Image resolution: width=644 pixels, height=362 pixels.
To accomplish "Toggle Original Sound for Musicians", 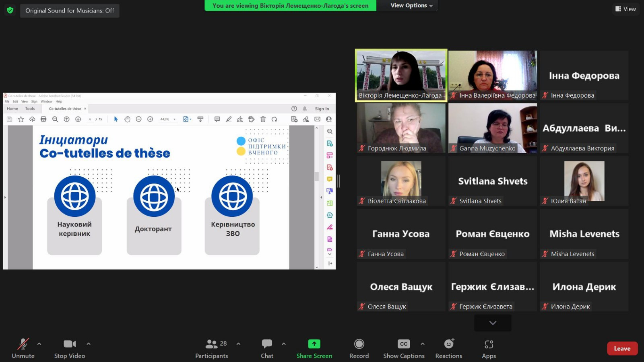I will (70, 10).
